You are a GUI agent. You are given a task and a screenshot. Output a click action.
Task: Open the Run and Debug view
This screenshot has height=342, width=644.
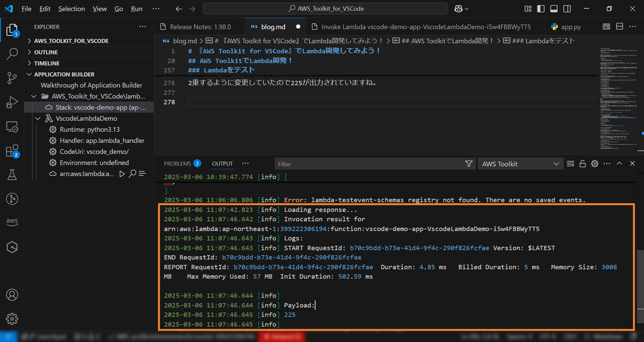click(12, 102)
